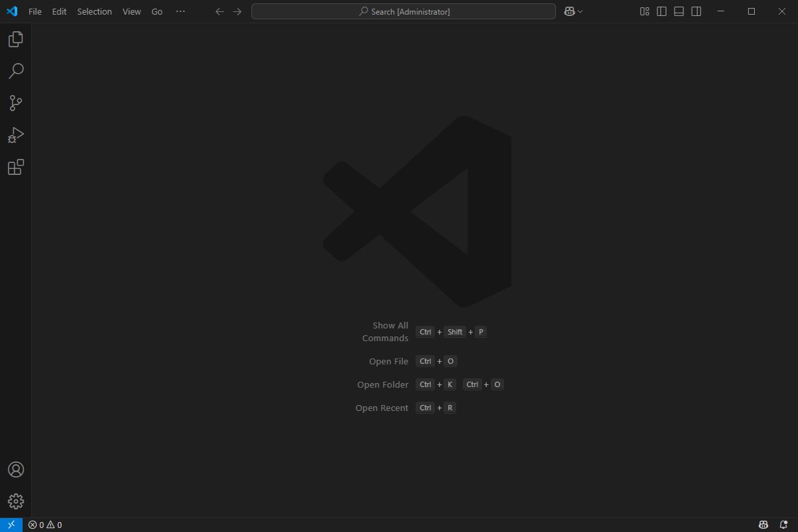Screen dimensions: 798x532
Task: Open the Selection menu
Action: coord(94,11)
